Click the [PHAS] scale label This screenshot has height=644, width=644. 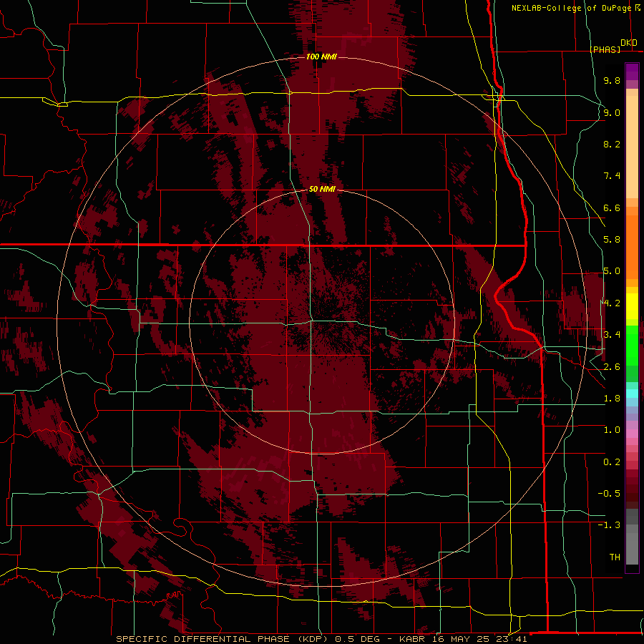(x=605, y=49)
